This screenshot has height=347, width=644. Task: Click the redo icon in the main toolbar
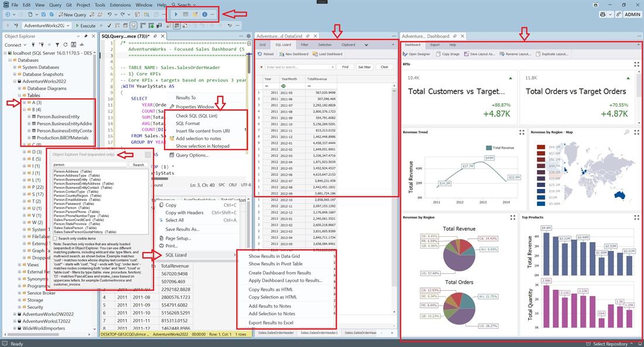(x=122, y=15)
